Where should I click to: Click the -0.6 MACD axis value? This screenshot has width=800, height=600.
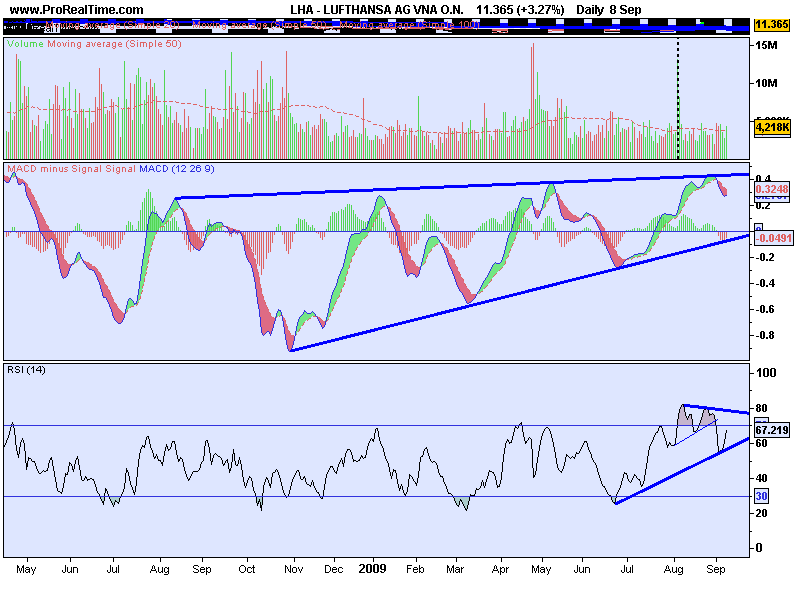765,309
